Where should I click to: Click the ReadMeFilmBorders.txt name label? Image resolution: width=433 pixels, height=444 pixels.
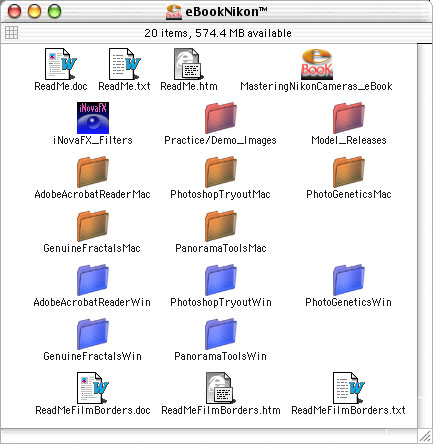(x=349, y=410)
